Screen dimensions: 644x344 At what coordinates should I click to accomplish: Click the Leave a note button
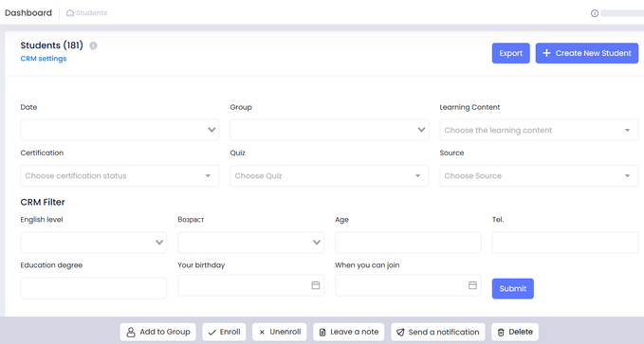tap(349, 332)
